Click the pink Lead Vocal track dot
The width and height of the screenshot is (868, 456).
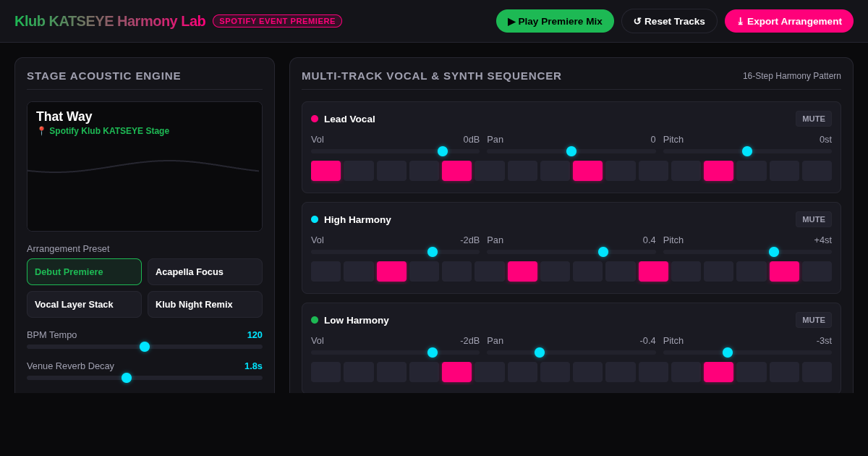pyautogui.click(x=315, y=119)
